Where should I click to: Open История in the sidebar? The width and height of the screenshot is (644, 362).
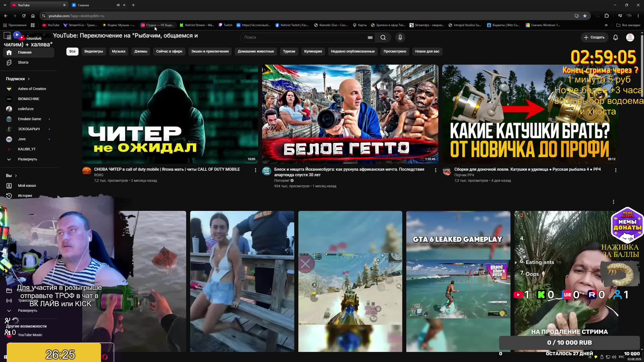tap(29, 196)
